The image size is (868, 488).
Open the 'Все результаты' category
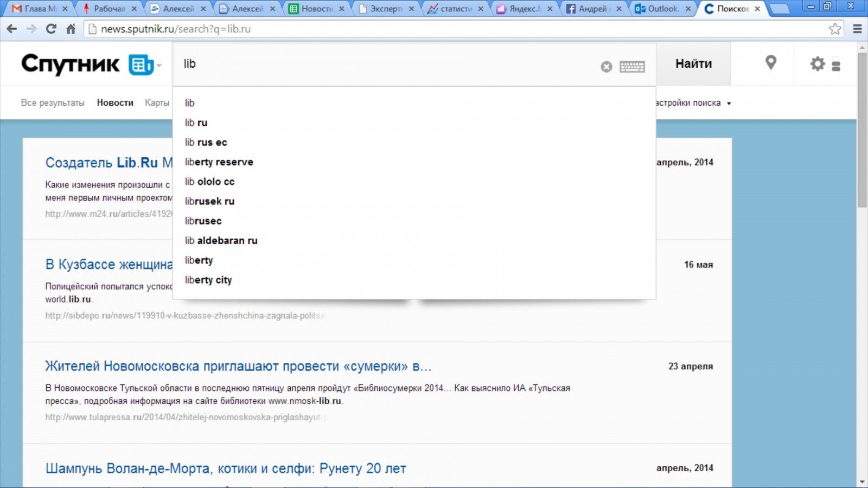click(x=53, y=102)
